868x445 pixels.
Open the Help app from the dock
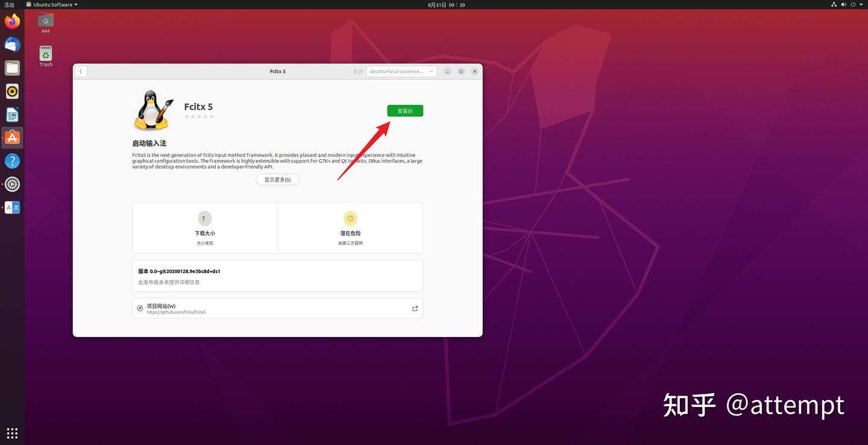pyautogui.click(x=12, y=160)
